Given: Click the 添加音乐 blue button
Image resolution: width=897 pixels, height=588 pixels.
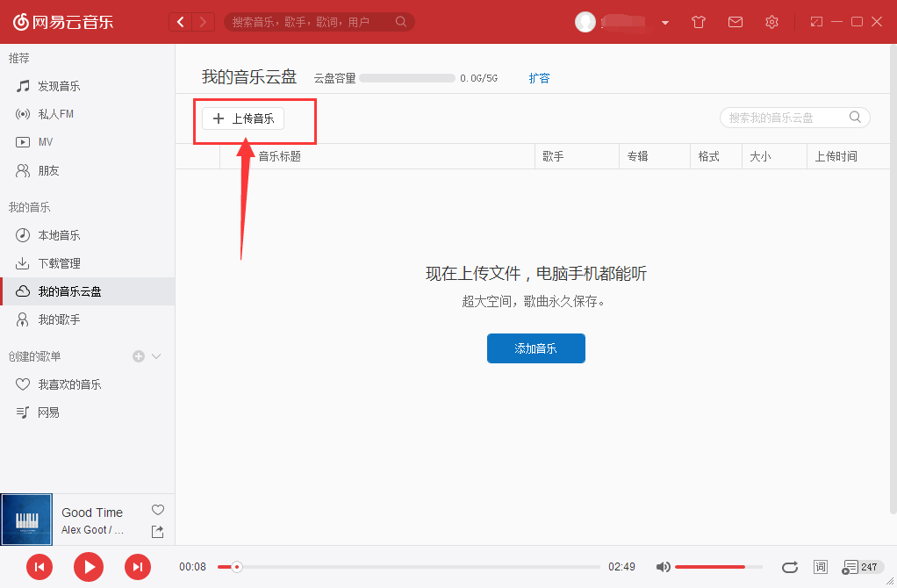Looking at the screenshot, I should pos(535,348).
